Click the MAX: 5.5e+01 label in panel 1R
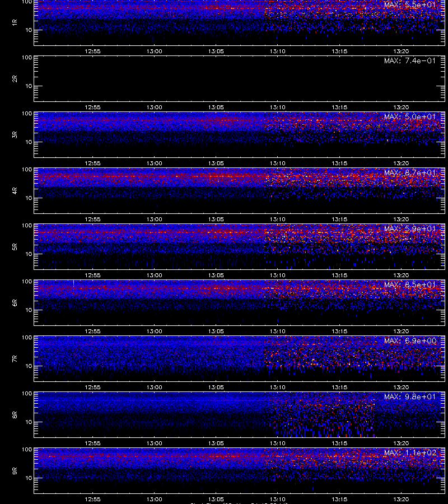This screenshot has width=448, height=504. tap(410, 4)
